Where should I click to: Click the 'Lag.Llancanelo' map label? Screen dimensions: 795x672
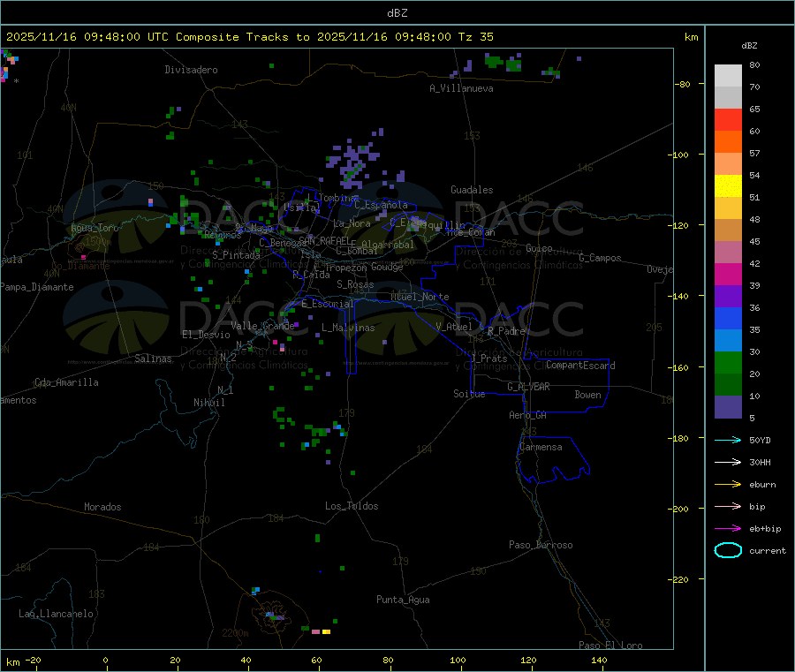57,614
